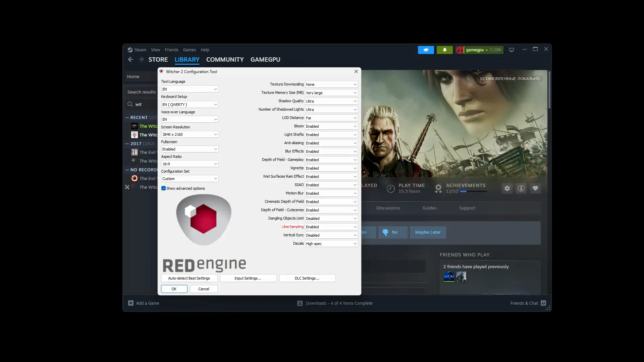Click the Witcher 2 Configuration Tool title icon
644x362 pixels.
(161, 71)
